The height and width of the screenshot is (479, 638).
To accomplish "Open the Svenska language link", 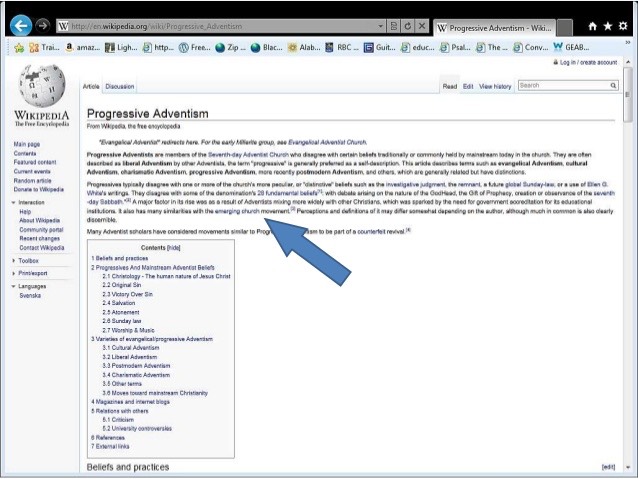I will pos(30,295).
